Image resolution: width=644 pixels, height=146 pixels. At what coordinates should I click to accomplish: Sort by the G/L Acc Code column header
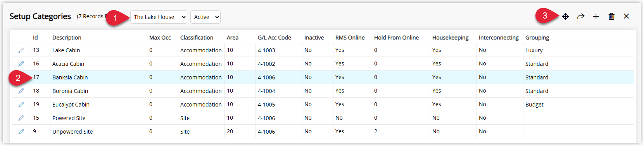(x=275, y=38)
